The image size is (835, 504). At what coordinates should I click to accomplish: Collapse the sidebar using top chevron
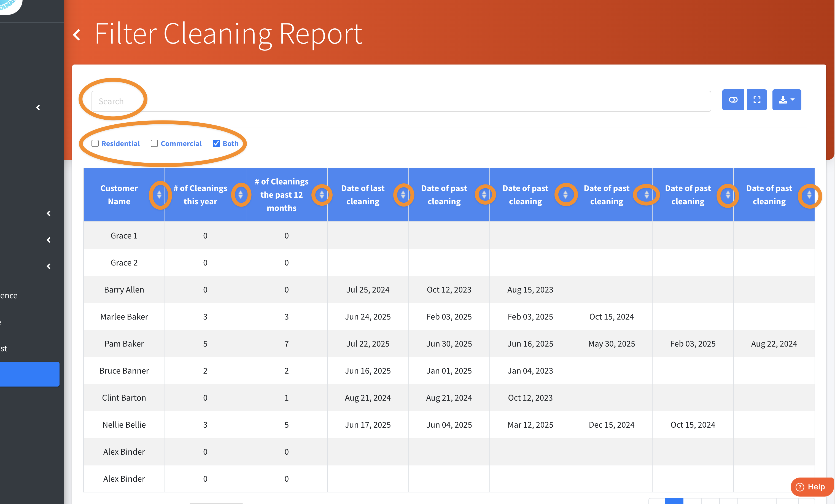[x=38, y=108]
